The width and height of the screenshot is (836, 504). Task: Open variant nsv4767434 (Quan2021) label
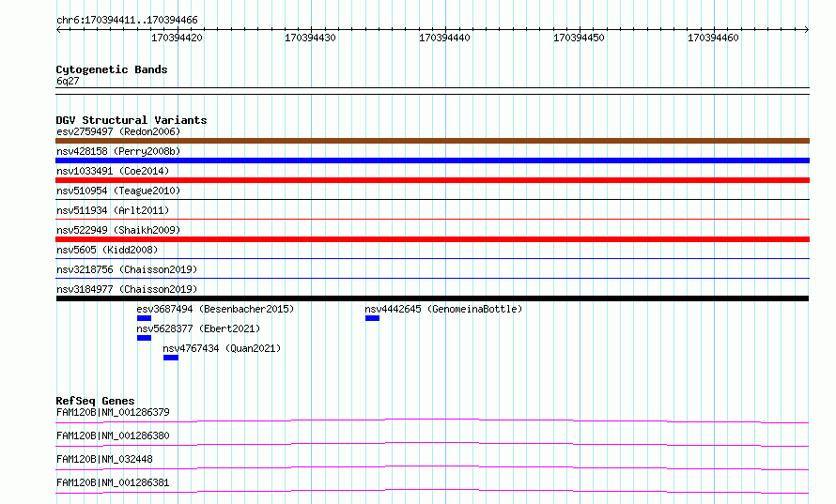(x=222, y=348)
